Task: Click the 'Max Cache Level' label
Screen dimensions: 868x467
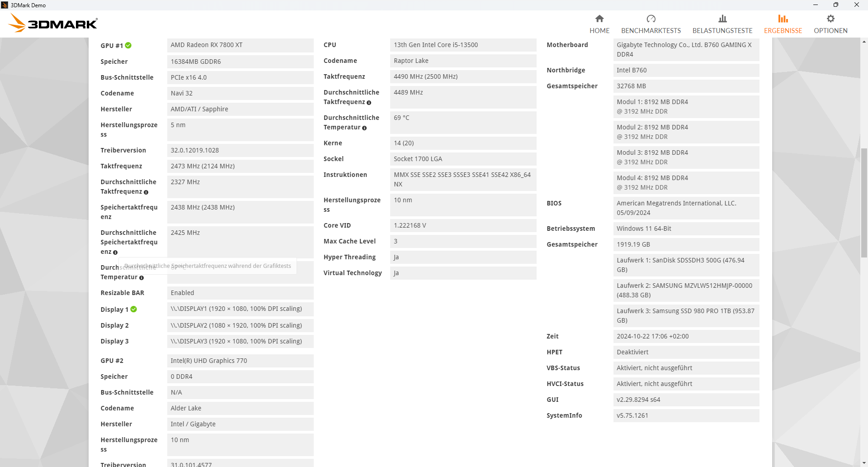Action: click(x=349, y=241)
